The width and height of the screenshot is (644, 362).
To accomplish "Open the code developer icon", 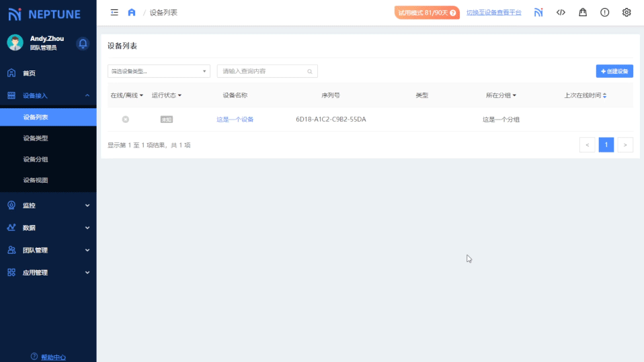I will tap(561, 12).
